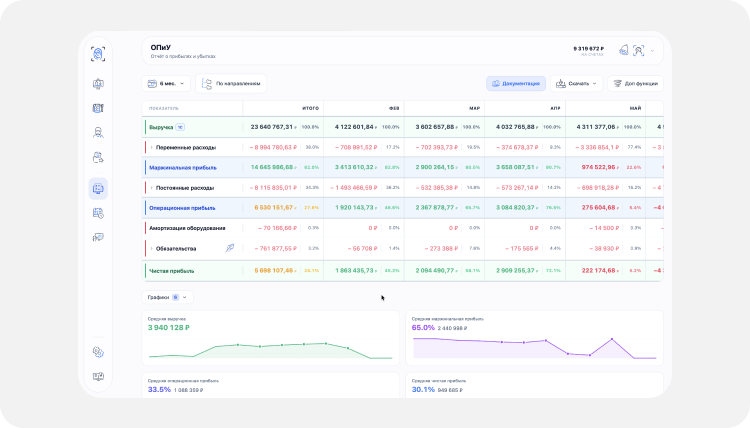750x428 pixels.
Task: Click May revenue 4 311 377,06
Action: pos(596,127)
